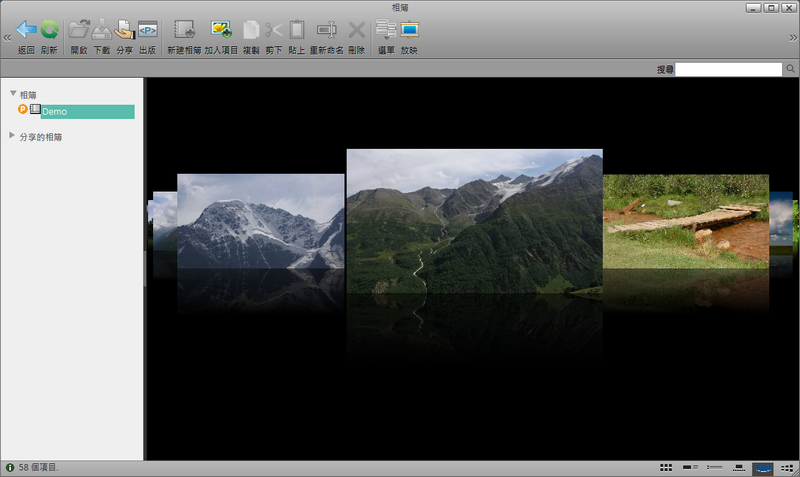Screen dimensions: 800x477
Task: Start slideshow with 放映 icon
Action: point(409,31)
